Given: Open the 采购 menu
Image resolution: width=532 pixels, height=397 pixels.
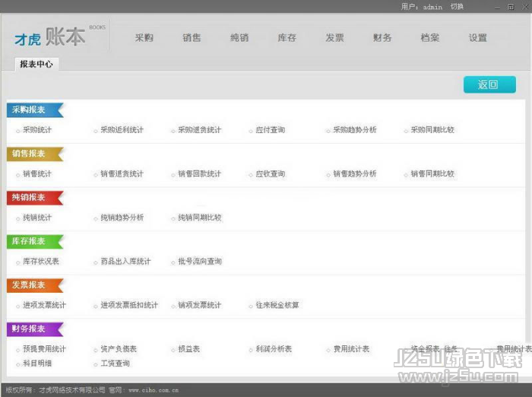Looking at the screenshot, I should 144,38.
